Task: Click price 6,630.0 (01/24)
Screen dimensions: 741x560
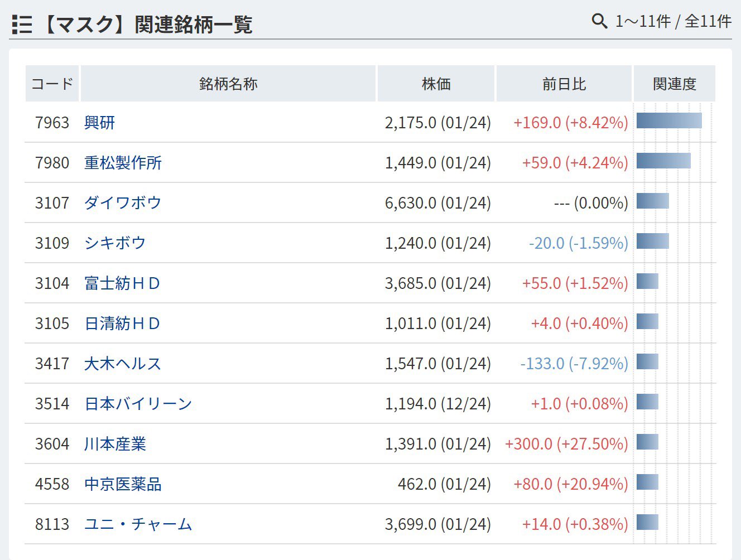Action: click(x=438, y=203)
